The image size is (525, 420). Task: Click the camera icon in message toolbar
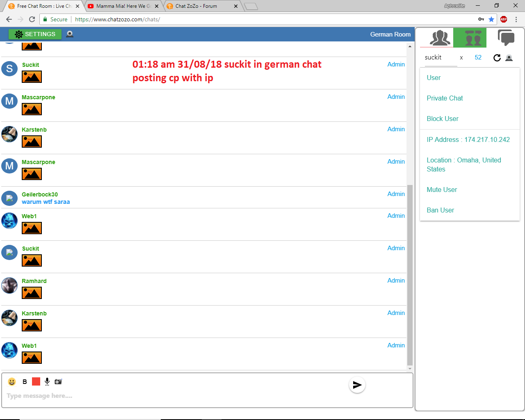click(58, 382)
